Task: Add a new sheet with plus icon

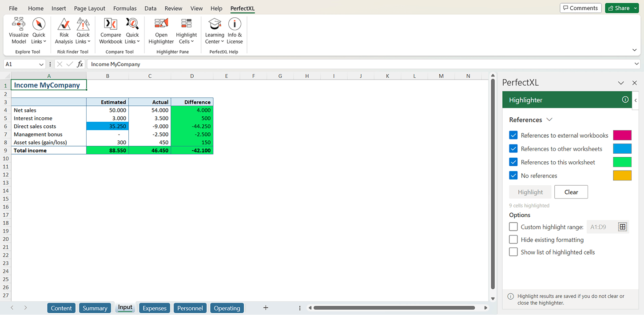Action: 266,308
